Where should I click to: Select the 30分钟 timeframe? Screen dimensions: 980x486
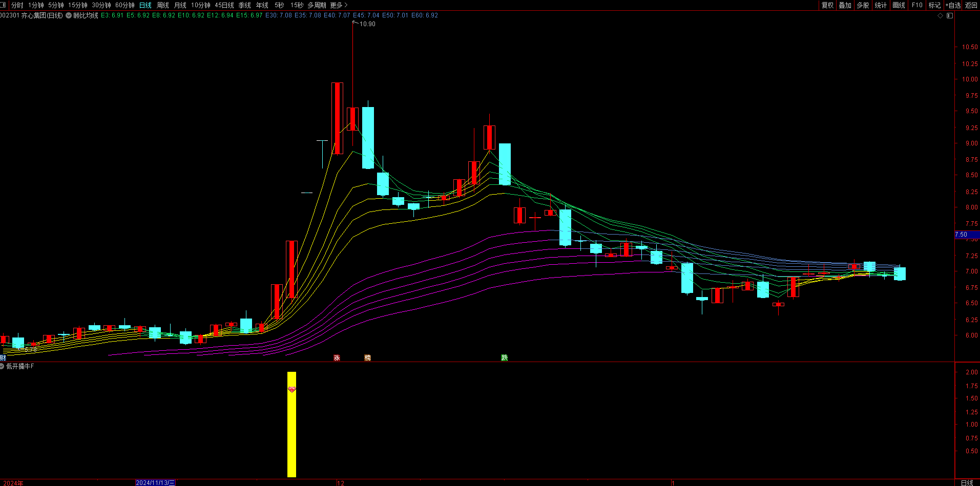(x=101, y=5)
